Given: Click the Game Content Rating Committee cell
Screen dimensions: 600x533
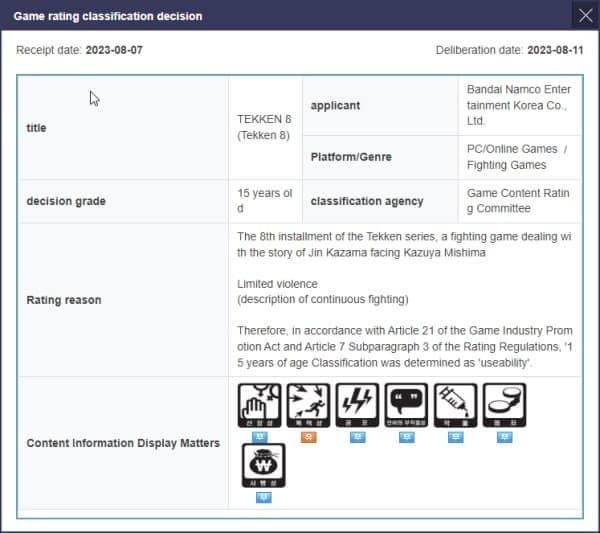Looking at the screenshot, I should click(x=518, y=201).
